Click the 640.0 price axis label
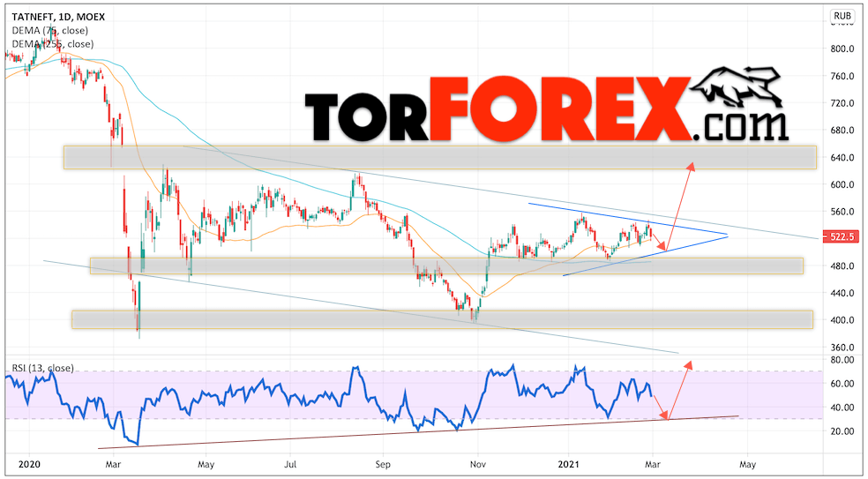 (x=842, y=157)
